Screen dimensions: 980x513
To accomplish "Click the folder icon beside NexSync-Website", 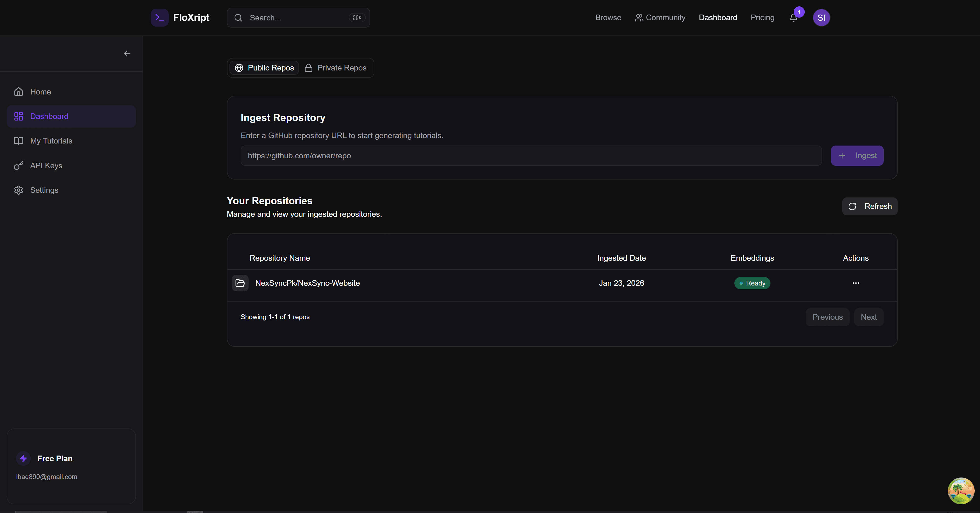I will click(240, 283).
